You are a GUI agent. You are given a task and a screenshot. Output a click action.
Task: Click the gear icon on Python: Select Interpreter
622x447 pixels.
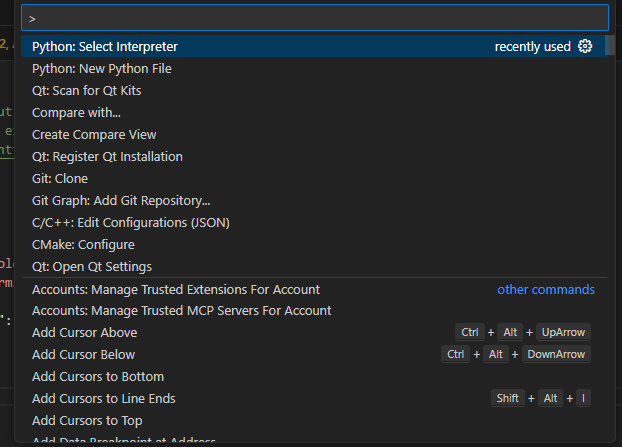pos(585,46)
